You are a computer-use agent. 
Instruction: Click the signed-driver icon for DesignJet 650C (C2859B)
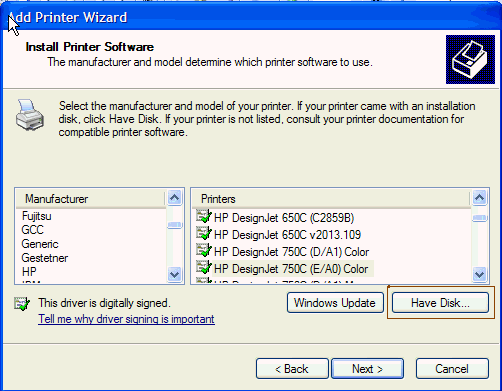coord(204,217)
